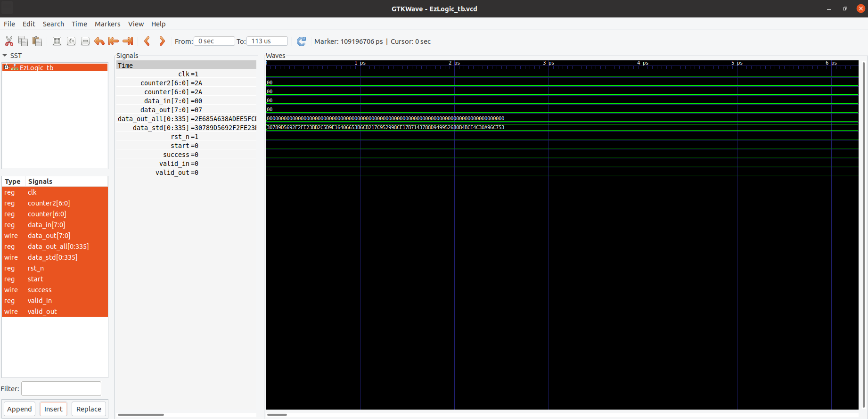Click the Filter text field

(61, 389)
